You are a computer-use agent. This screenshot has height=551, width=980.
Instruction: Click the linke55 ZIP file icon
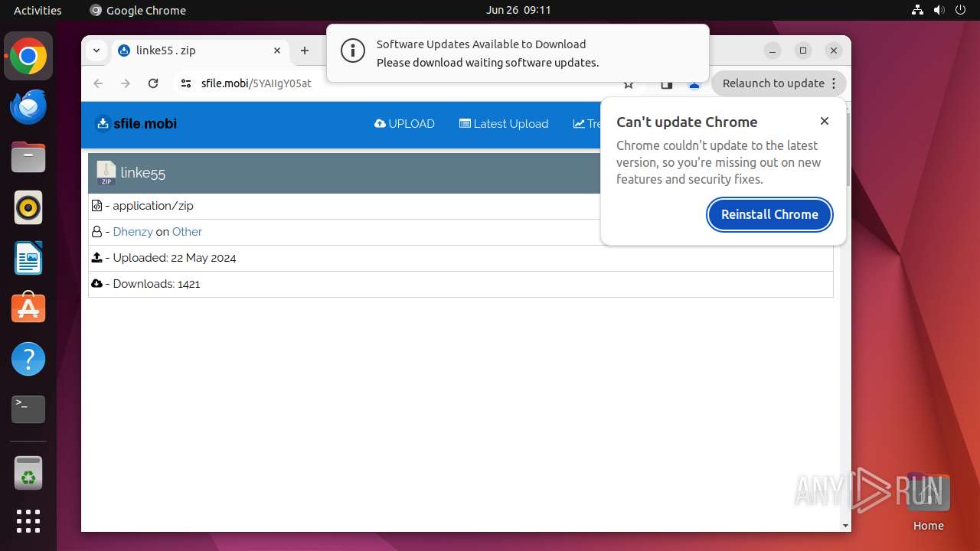pyautogui.click(x=106, y=173)
